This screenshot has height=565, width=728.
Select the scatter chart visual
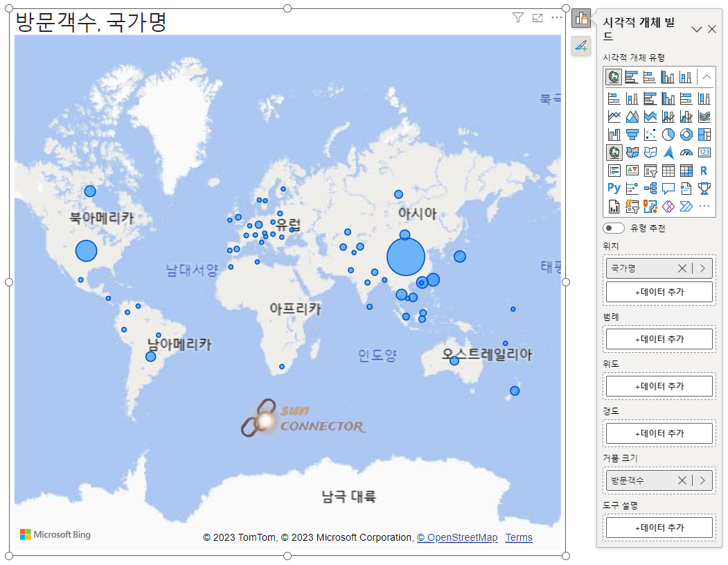650,134
